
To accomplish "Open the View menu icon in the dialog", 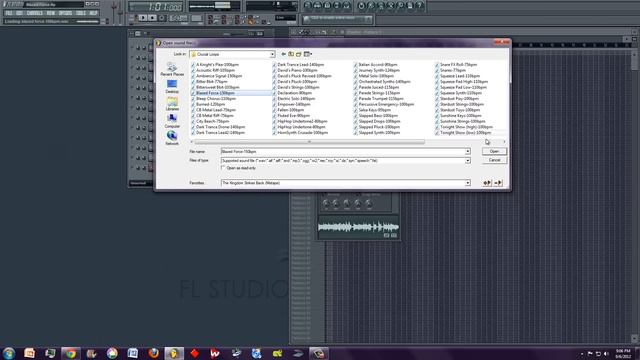I will tap(308, 54).
